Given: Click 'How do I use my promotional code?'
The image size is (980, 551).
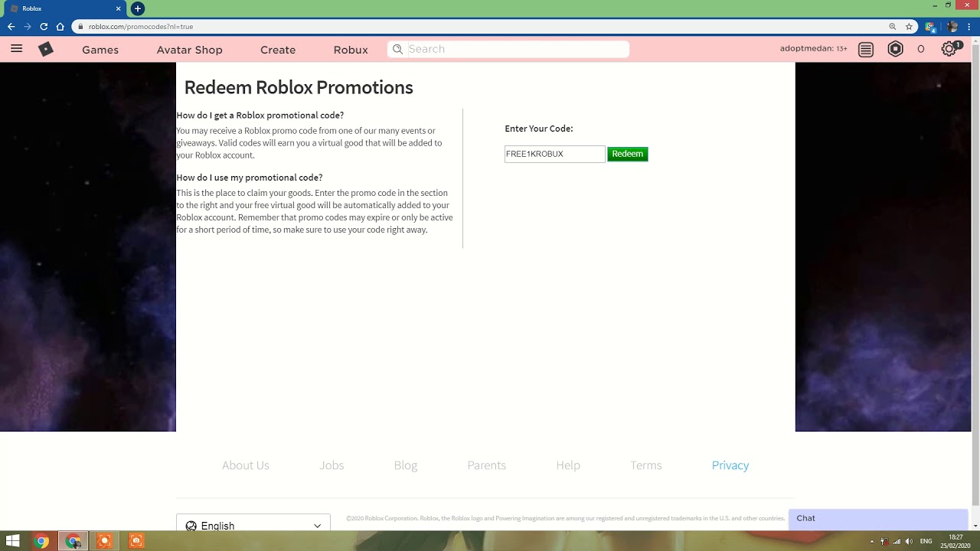Looking at the screenshot, I should (250, 178).
